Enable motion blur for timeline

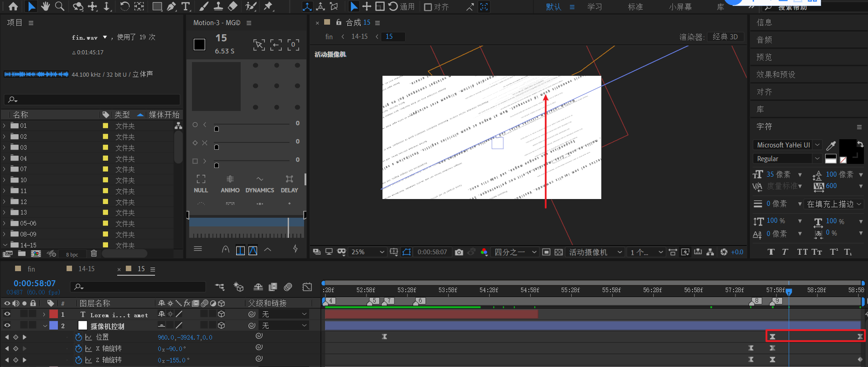tap(288, 287)
